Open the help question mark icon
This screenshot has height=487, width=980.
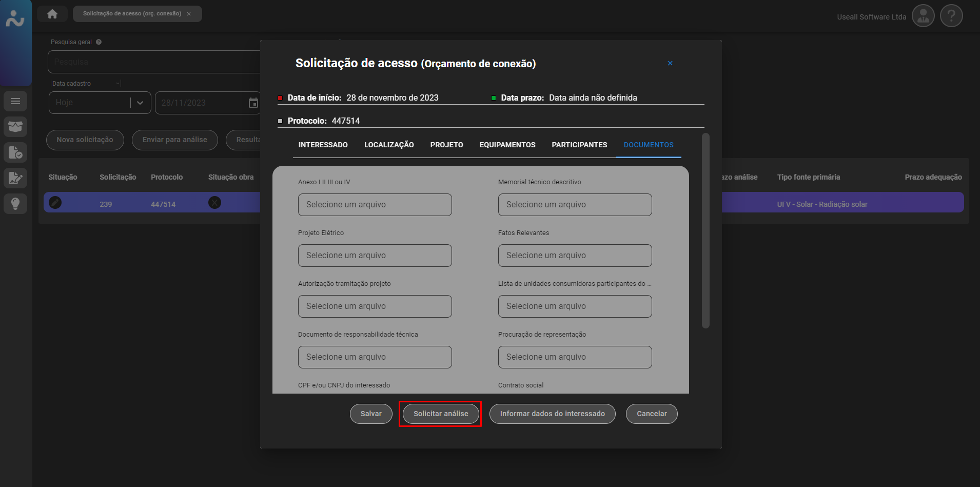click(x=951, y=16)
